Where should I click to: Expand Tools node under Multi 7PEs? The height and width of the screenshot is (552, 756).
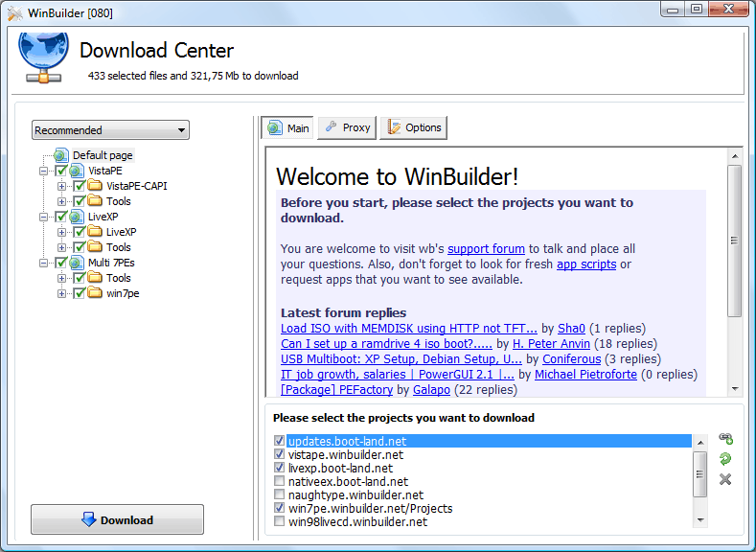[61, 278]
